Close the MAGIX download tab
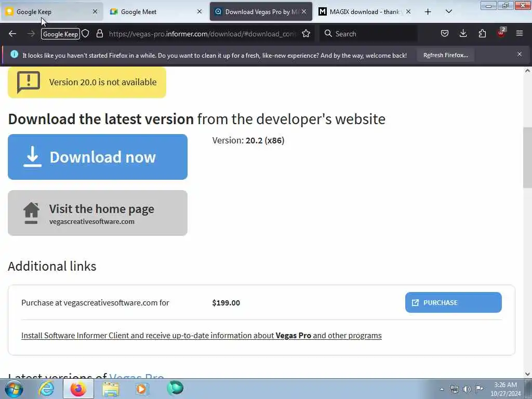This screenshot has width=532, height=399. click(408, 12)
